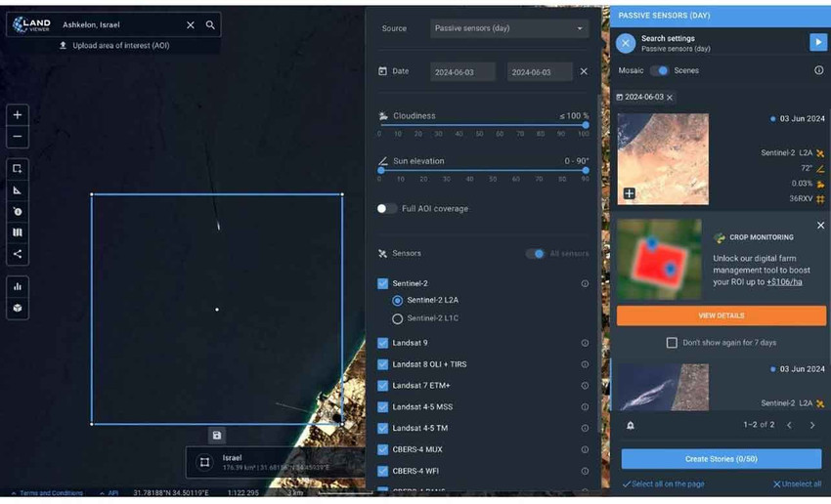The height and width of the screenshot is (504, 831).
Task: Open the second 03 Jun 2024 scene thumbnail
Action: 663,387
